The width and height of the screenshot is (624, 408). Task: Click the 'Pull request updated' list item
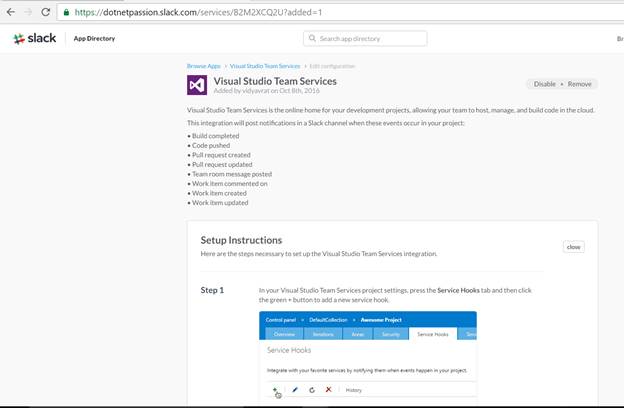222,164
